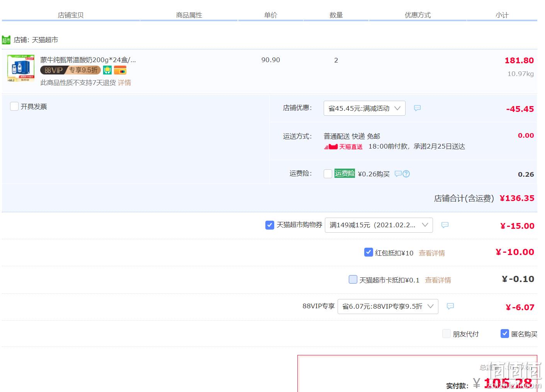Click the shipping insurance price 0.26
This screenshot has width=545, height=392.
point(526,174)
